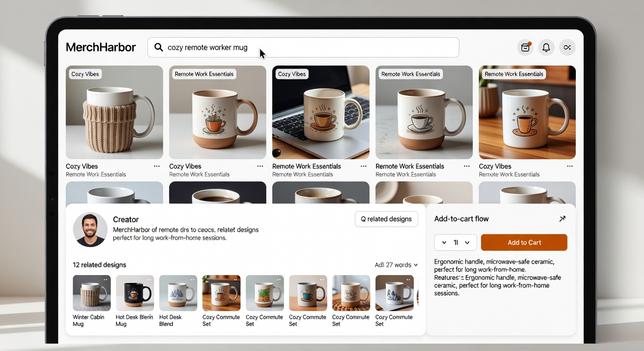Select 'Cozy Vibes' tag on knitted sleeve mug
This screenshot has width=644, height=351.
85,74
